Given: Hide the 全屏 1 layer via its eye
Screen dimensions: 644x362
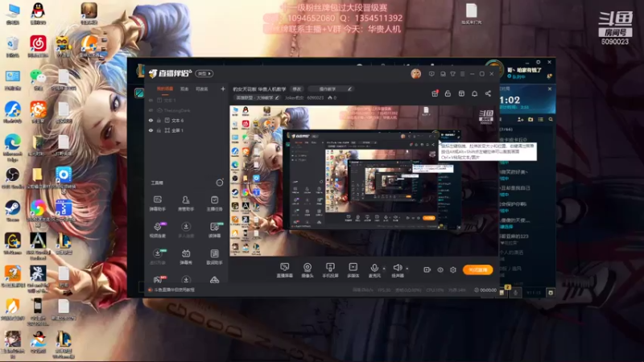Looking at the screenshot, I should tap(151, 130).
